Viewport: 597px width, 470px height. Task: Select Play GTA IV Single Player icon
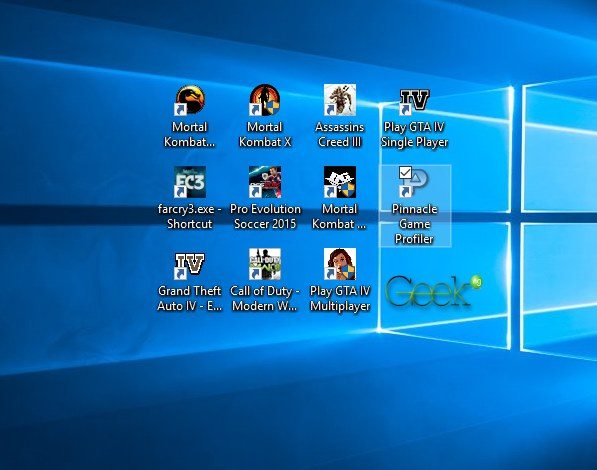414,101
